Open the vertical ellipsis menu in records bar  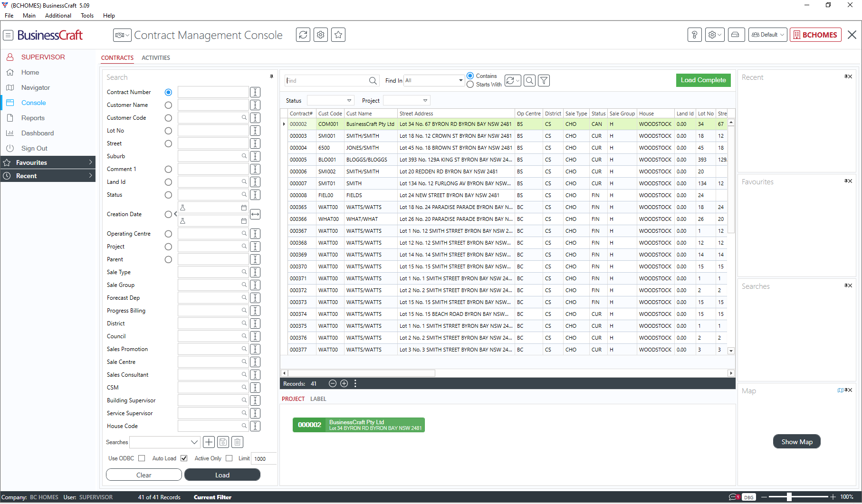pyautogui.click(x=355, y=384)
